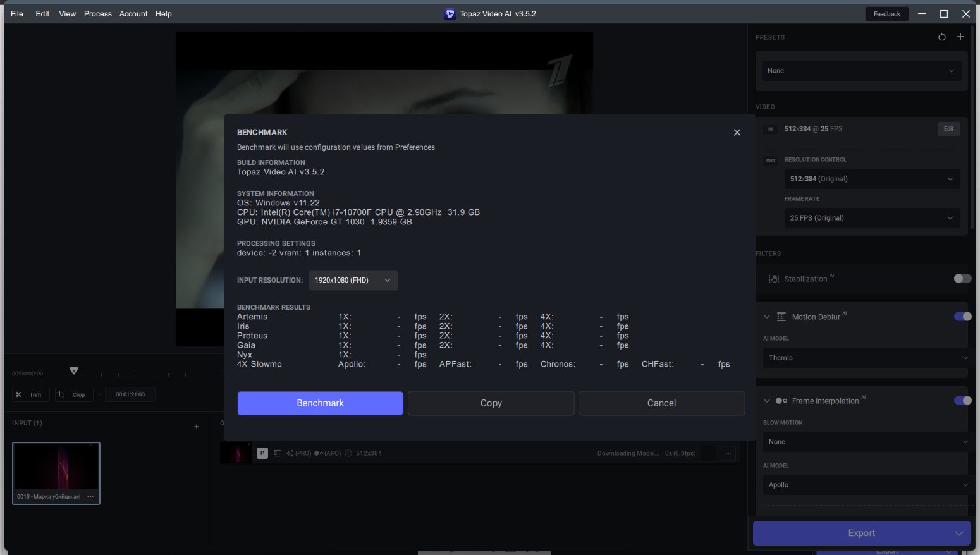Open the input clip three-dots menu
Screen dimensions: 980x555
(90, 496)
